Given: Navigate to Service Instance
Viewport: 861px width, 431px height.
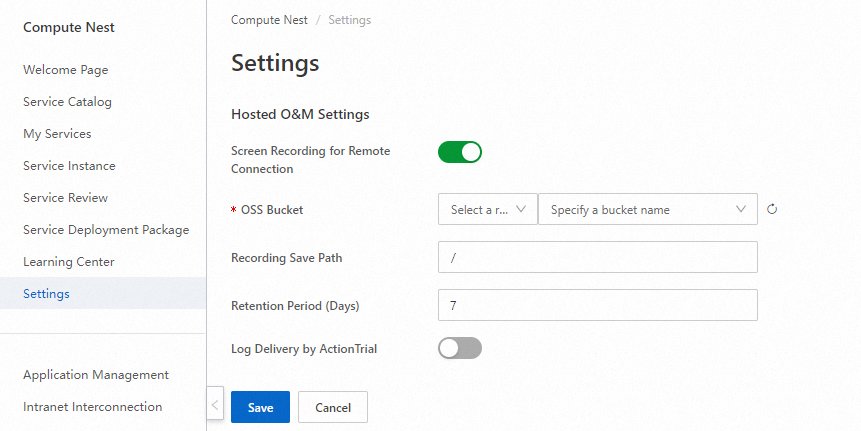Looking at the screenshot, I should 69,166.
